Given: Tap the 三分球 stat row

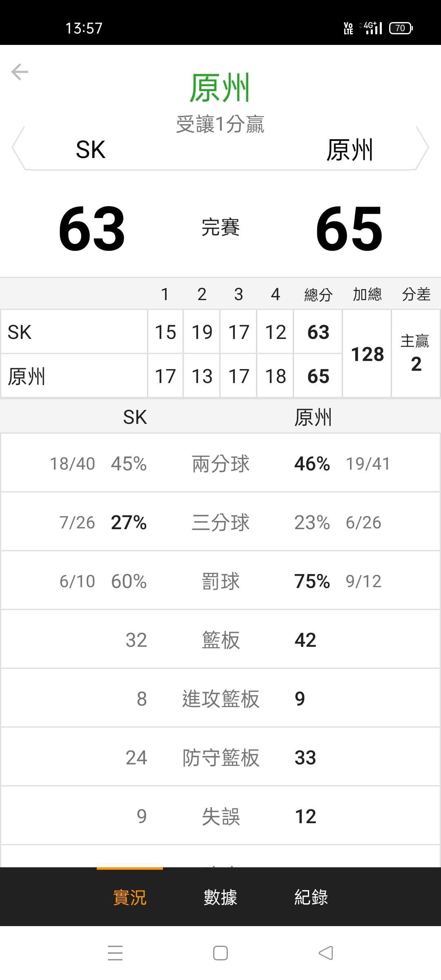Looking at the screenshot, I should tap(220, 522).
